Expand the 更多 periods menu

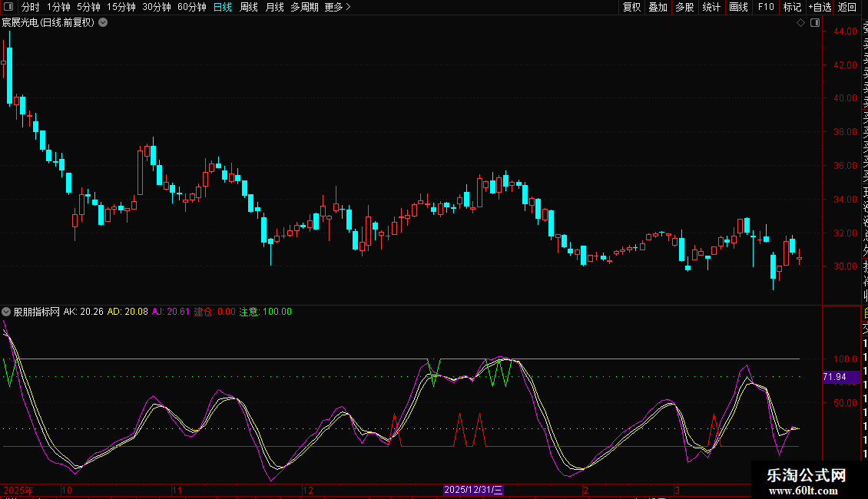tap(338, 7)
